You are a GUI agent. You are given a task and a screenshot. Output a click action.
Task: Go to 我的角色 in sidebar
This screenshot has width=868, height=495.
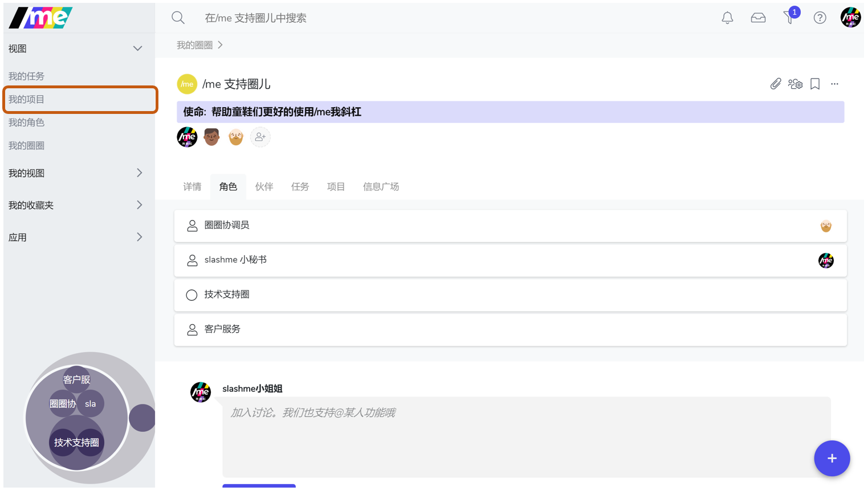(26, 122)
